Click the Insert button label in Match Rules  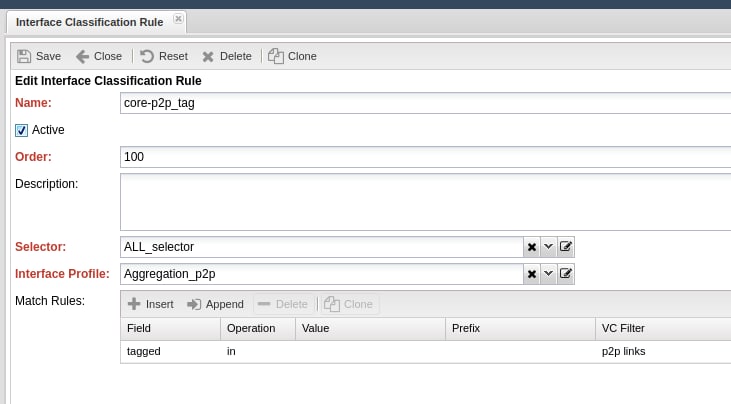pos(159,304)
